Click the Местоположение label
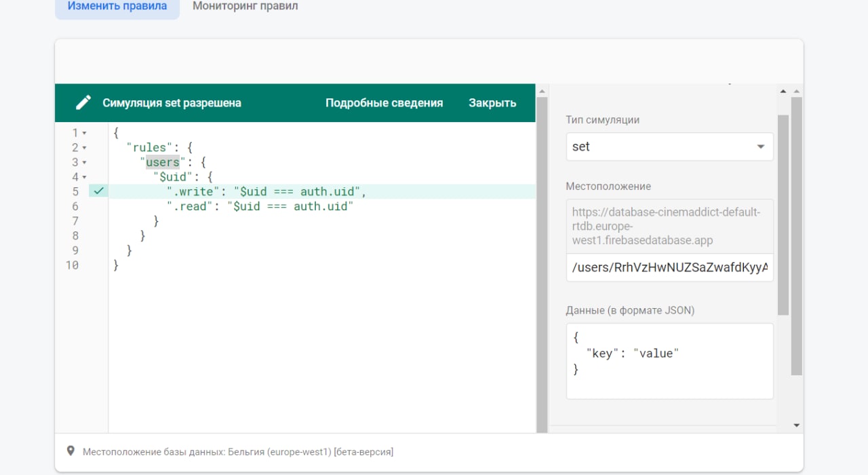868x475 pixels. [x=608, y=187]
